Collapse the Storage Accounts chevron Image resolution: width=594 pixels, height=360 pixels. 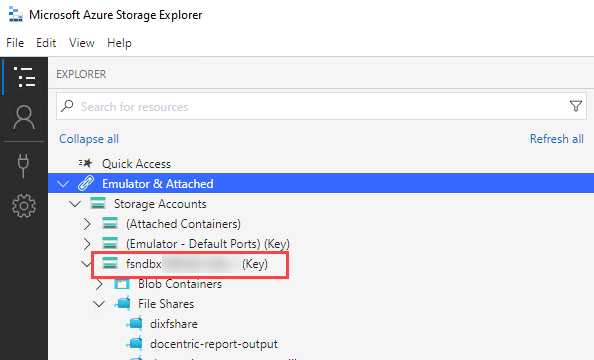pos(75,204)
